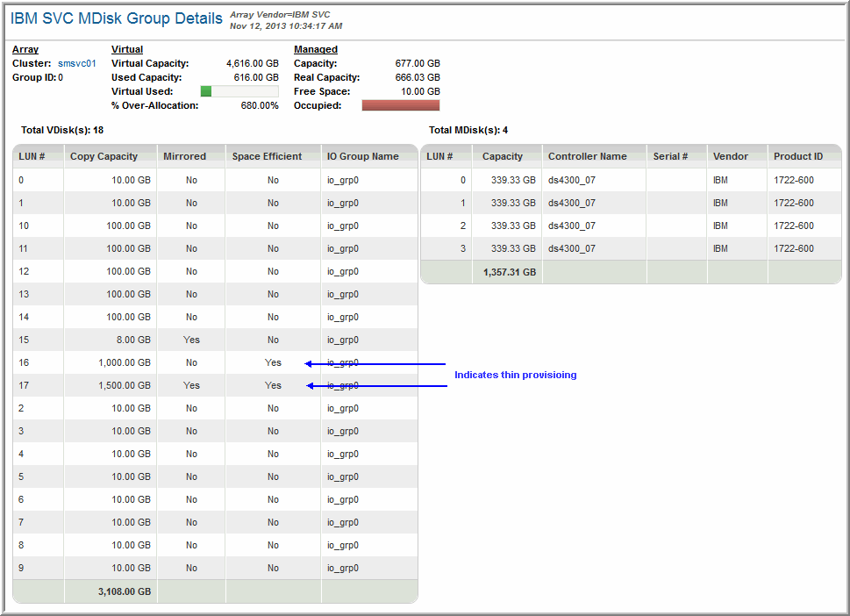This screenshot has height=616, width=850.
Task: Open the smsvc01 cluster link
Action: click(76, 63)
